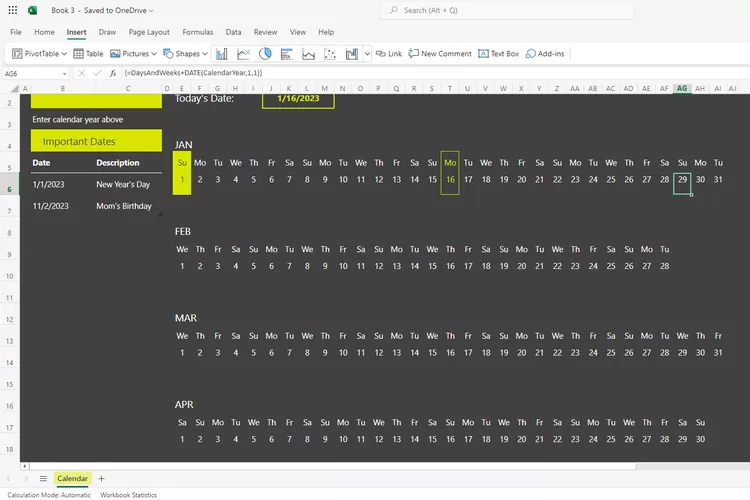Screen dimensions: 750x500
Task: Click the horizontal scrollbar
Action: tap(332, 466)
